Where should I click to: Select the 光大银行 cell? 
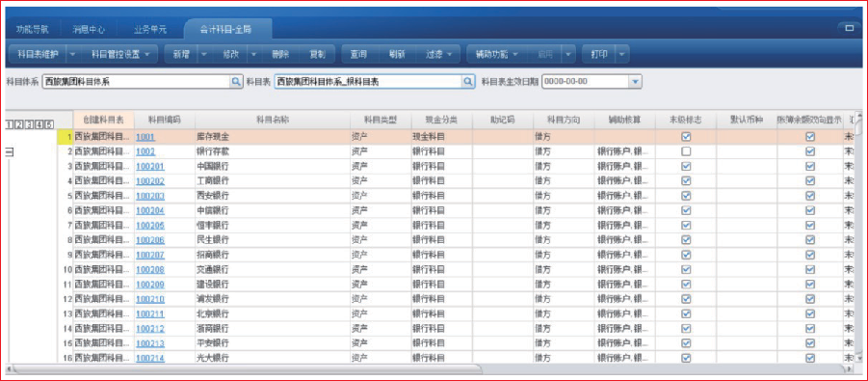pos(273,358)
